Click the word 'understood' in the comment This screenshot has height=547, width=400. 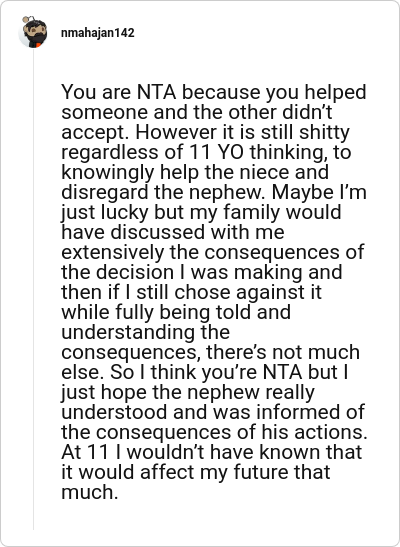(114, 412)
